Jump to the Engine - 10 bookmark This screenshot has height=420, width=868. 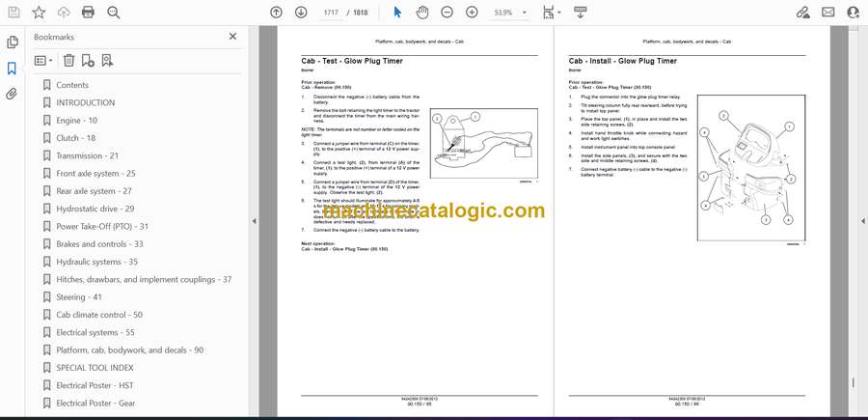[76, 121]
